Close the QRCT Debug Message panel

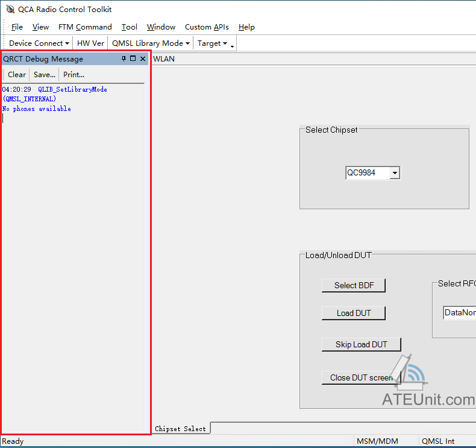143,58
